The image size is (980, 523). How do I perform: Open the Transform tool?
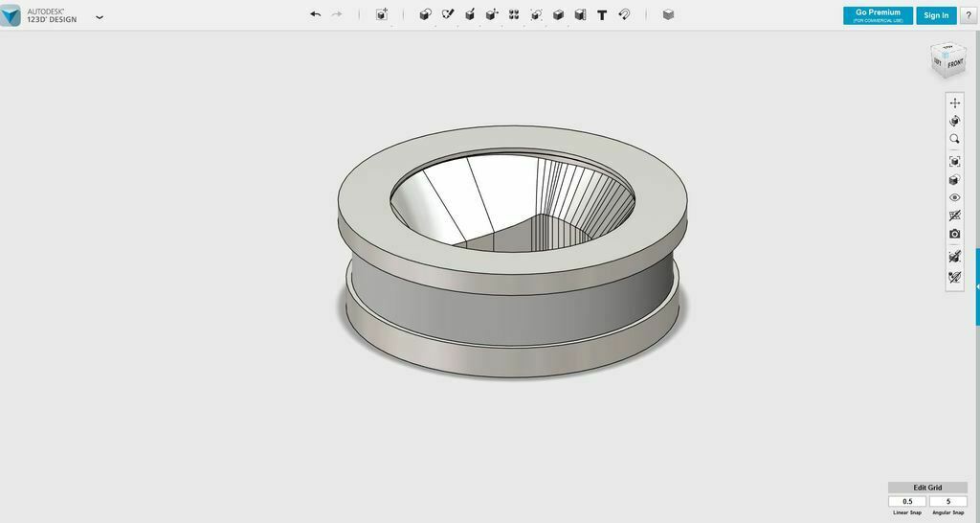382,14
